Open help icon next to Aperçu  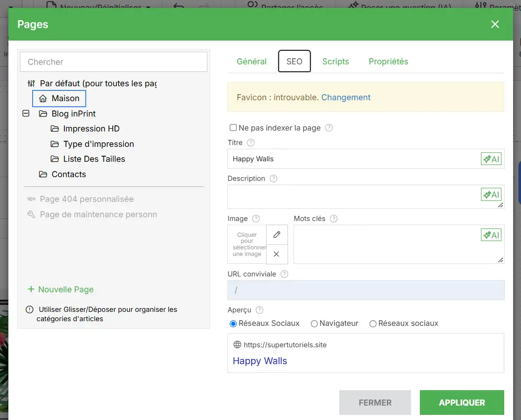[x=260, y=310]
